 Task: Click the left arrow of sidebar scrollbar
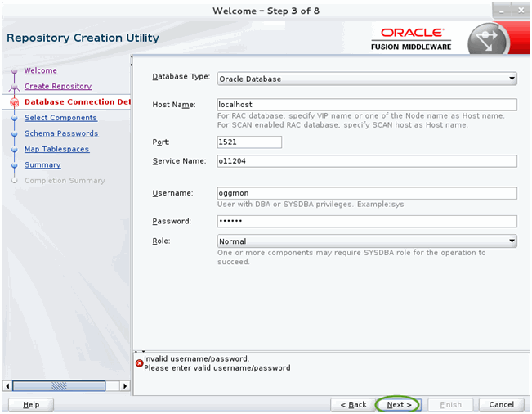click(x=7, y=386)
